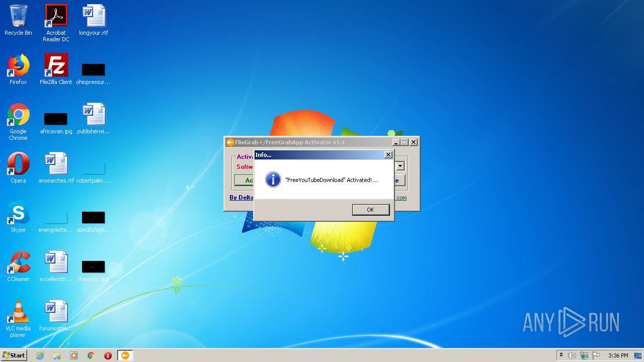The width and height of the screenshot is (644, 362).
Task: Select the CCleaner desktop shortcut
Action: point(18,266)
